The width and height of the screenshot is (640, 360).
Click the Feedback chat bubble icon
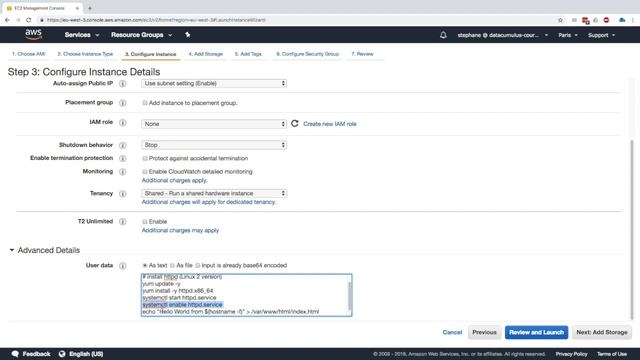coord(16,354)
